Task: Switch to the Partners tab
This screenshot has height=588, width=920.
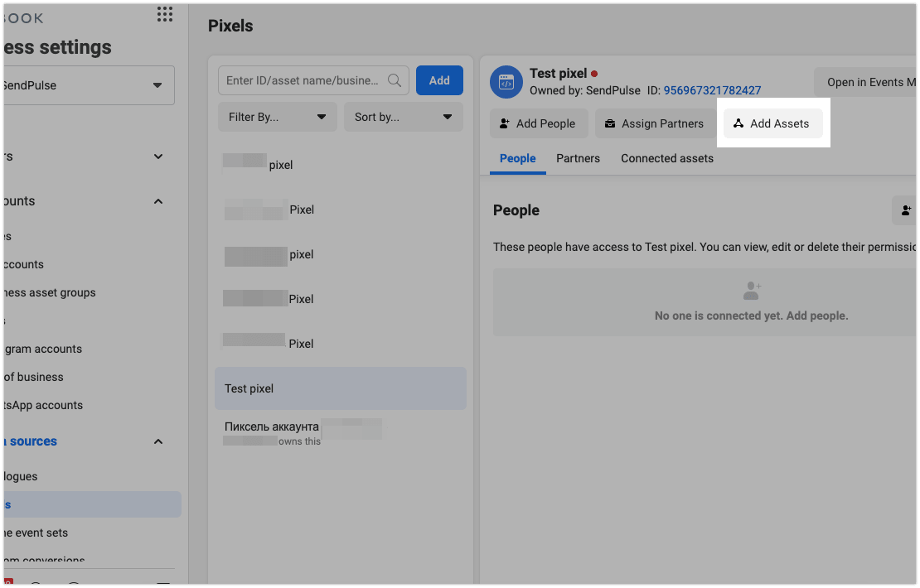Action: pyautogui.click(x=578, y=158)
